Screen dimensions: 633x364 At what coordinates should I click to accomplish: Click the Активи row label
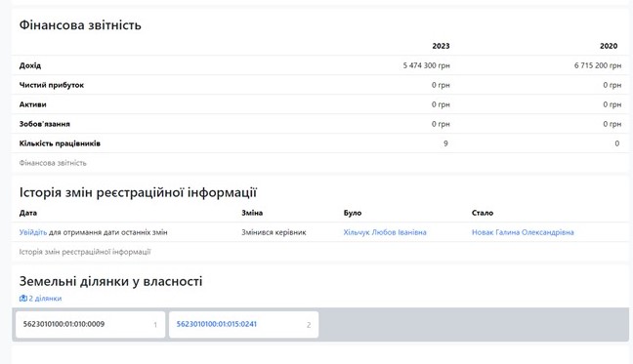pos(32,104)
